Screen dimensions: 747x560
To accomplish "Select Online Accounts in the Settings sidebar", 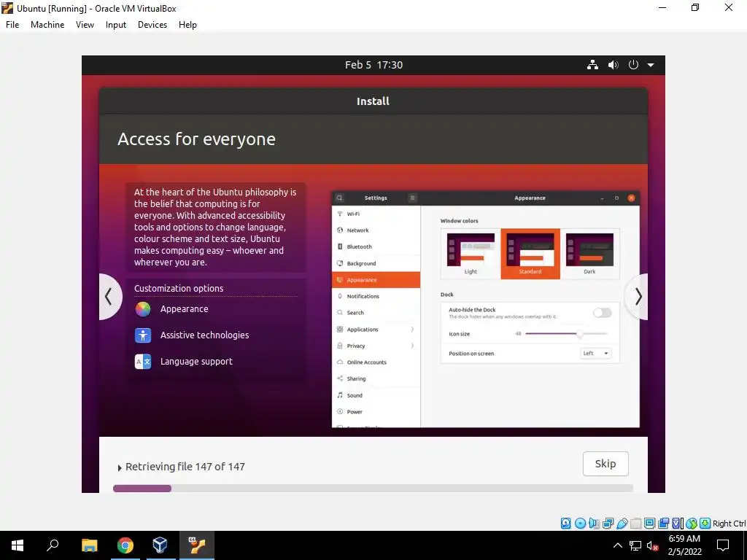I will click(x=376, y=362).
